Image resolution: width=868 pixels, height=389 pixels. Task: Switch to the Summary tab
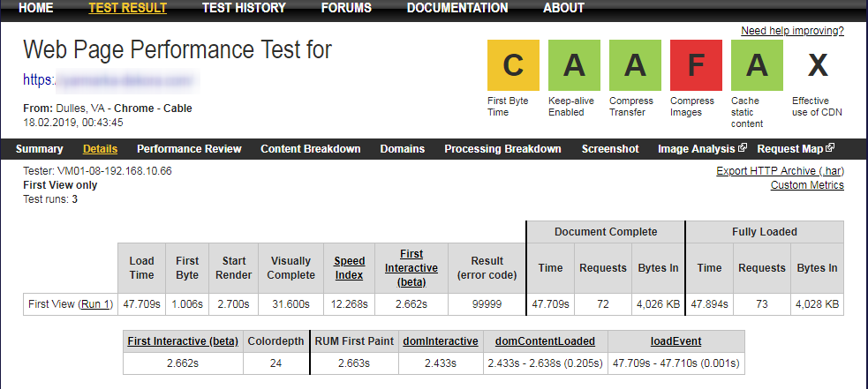[x=40, y=149]
